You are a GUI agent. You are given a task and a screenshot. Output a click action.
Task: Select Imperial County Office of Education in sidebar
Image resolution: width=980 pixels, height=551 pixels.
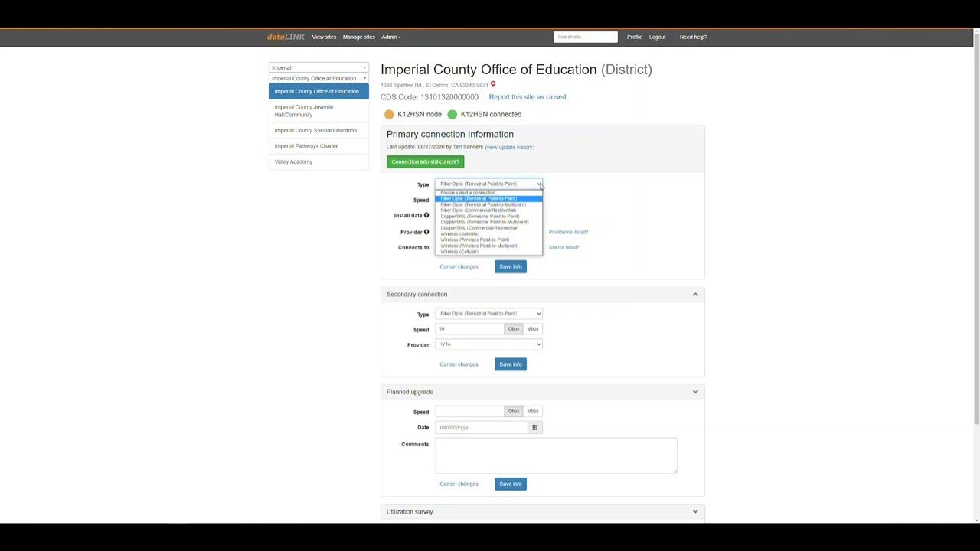coord(318,91)
